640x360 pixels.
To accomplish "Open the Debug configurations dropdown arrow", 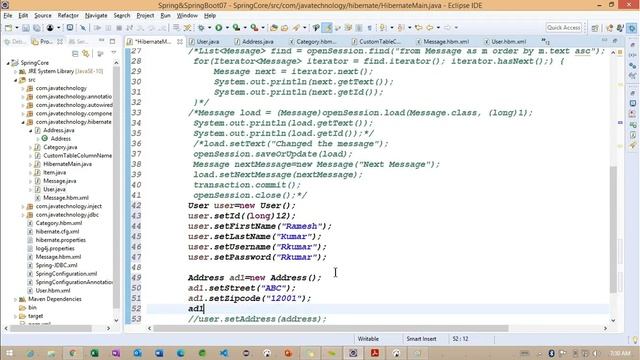I will [210, 28].
